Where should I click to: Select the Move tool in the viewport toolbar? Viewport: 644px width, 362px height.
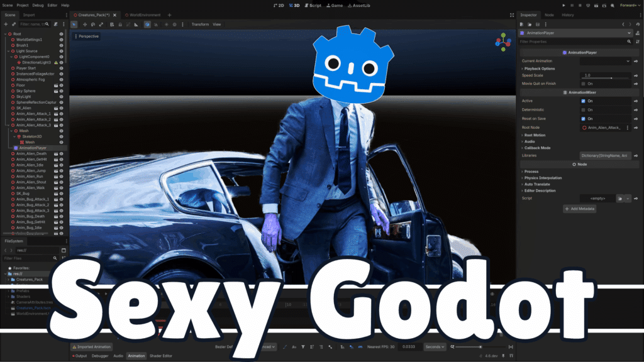pyautogui.click(x=85, y=25)
